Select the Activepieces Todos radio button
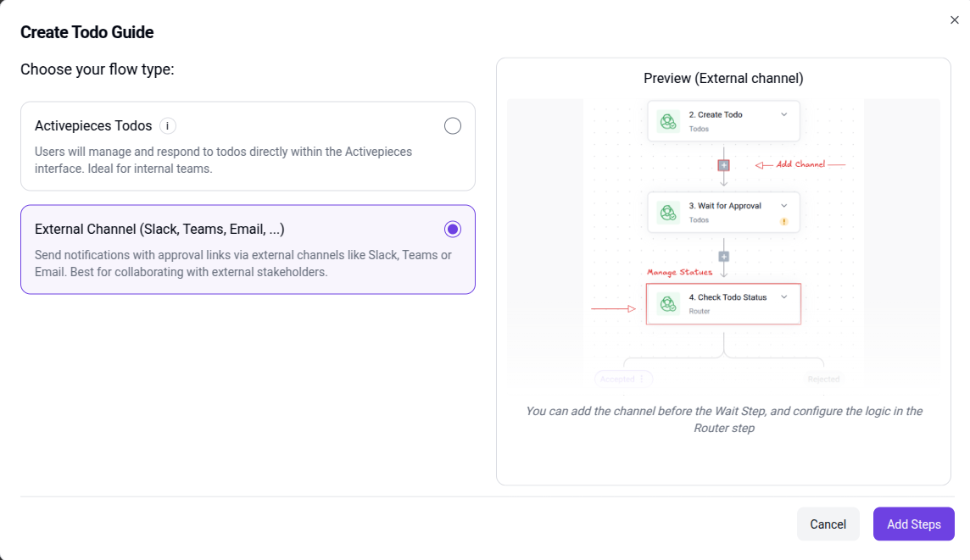 (x=452, y=126)
